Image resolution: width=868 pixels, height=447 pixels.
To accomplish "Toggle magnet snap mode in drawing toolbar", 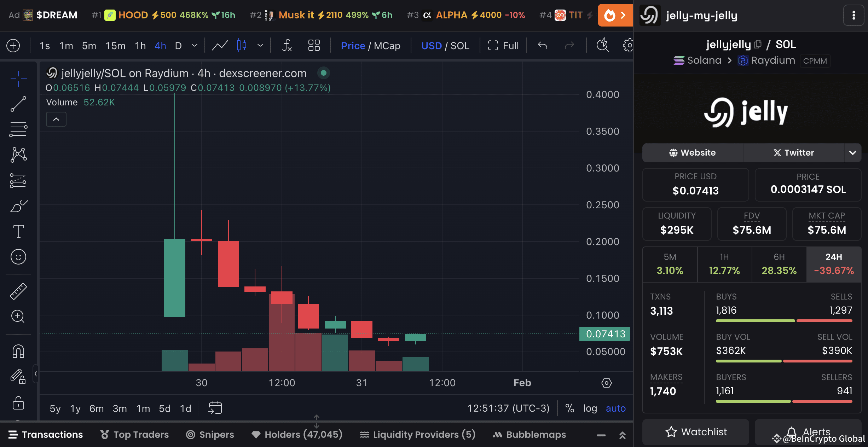I will coord(18,351).
